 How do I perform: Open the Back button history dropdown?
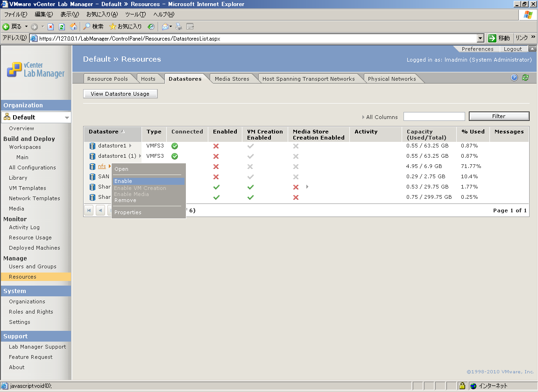coord(26,27)
